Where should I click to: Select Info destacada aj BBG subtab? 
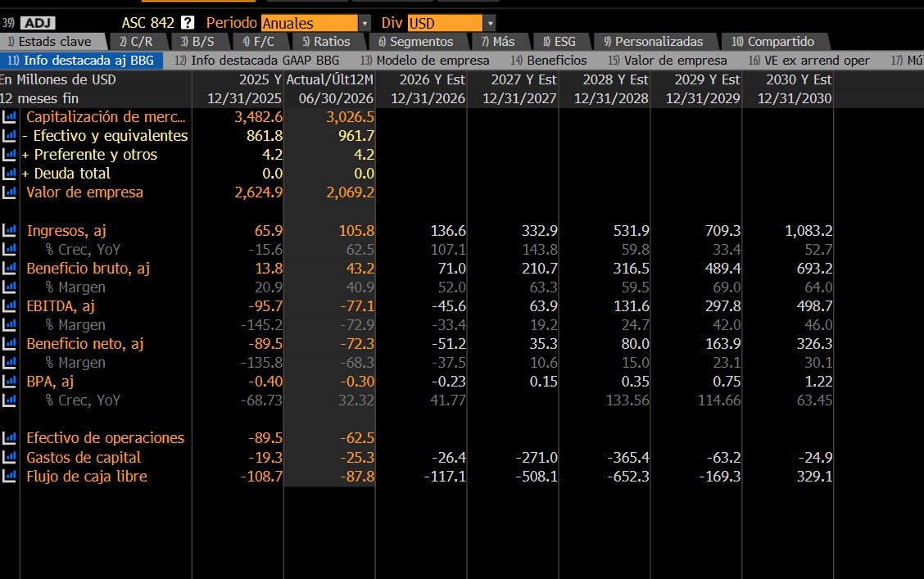(x=81, y=60)
